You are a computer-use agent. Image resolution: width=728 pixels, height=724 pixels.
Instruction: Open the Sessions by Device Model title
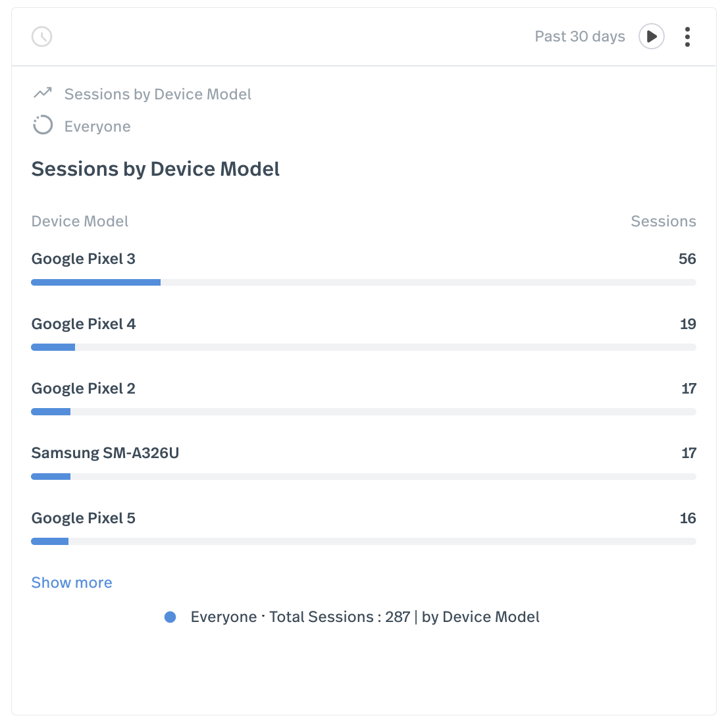tap(155, 168)
